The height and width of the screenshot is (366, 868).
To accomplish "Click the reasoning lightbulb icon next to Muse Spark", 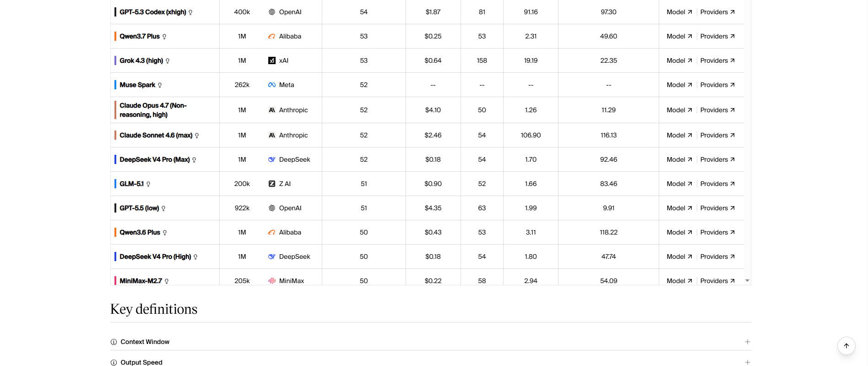I will (x=160, y=85).
